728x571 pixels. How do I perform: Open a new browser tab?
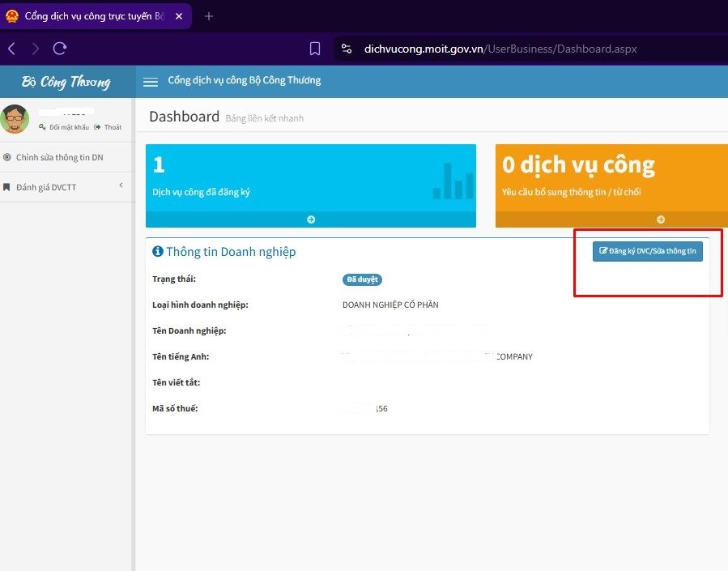click(x=209, y=16)
